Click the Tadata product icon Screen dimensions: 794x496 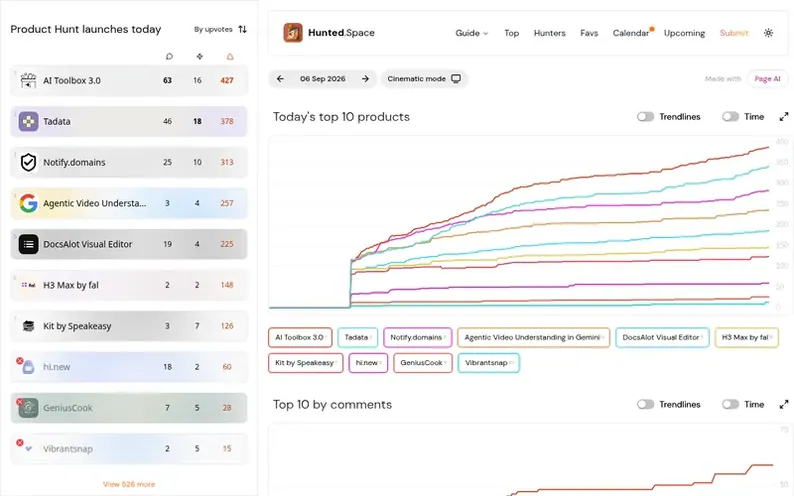28,121
